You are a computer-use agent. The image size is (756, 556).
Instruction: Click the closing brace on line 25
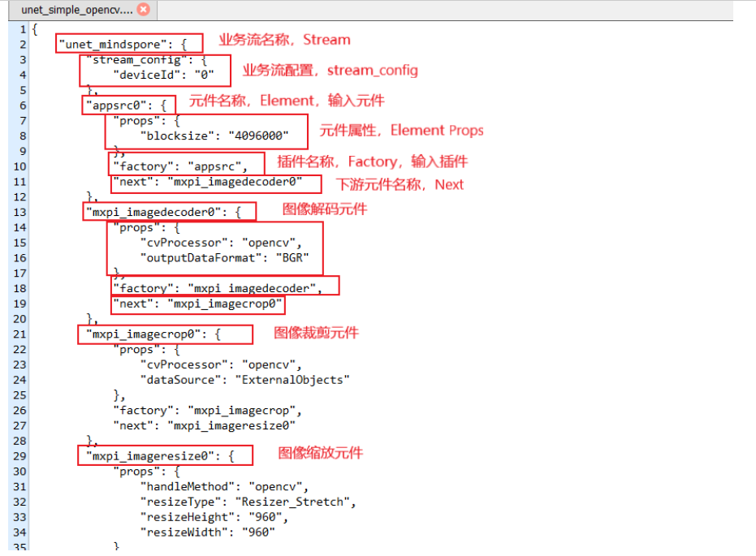click(119, 395)
